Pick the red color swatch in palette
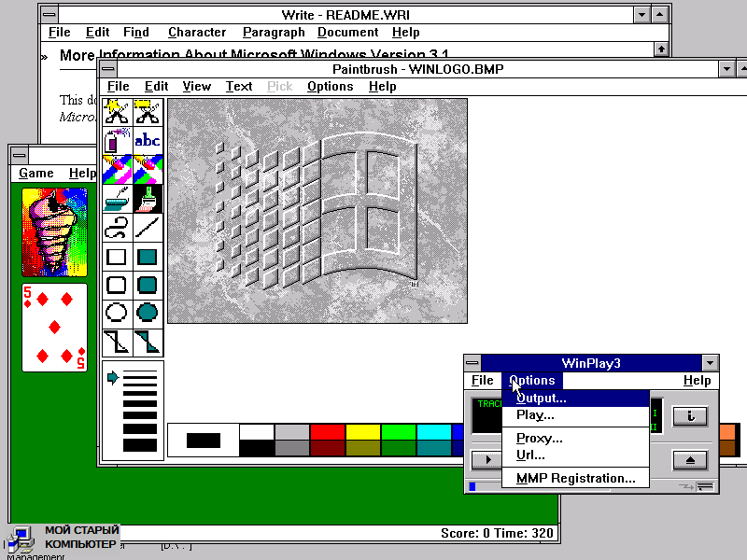The height and width of the screenshot is (560, 747). (x=328, y=431)
